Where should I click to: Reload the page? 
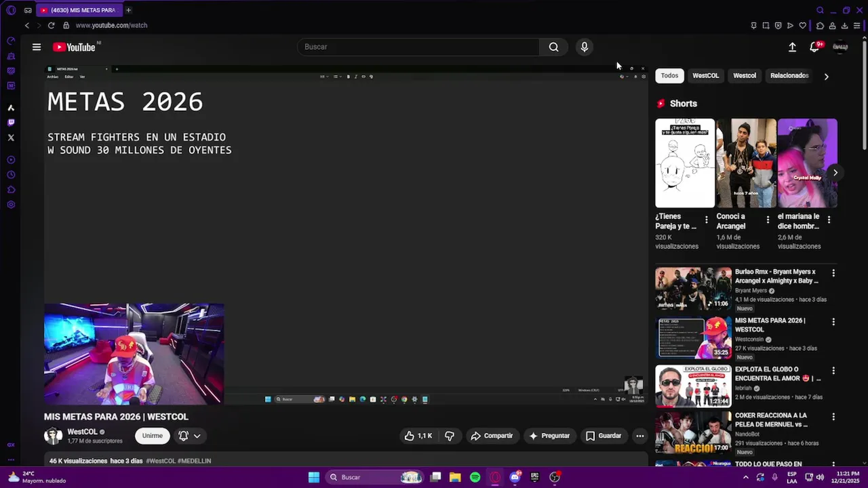click(x=51, y=25)
